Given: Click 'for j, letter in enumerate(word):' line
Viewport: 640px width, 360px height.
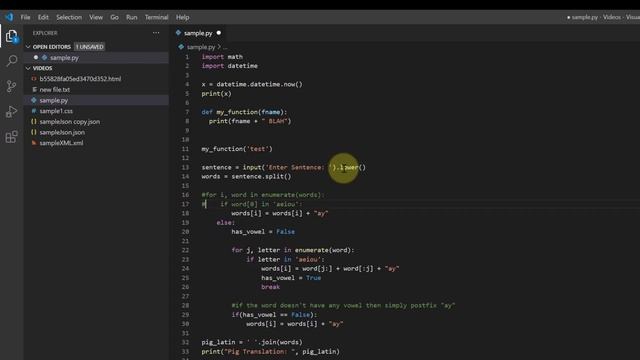Looking at the screenshot, I should [x=293, y=250].
